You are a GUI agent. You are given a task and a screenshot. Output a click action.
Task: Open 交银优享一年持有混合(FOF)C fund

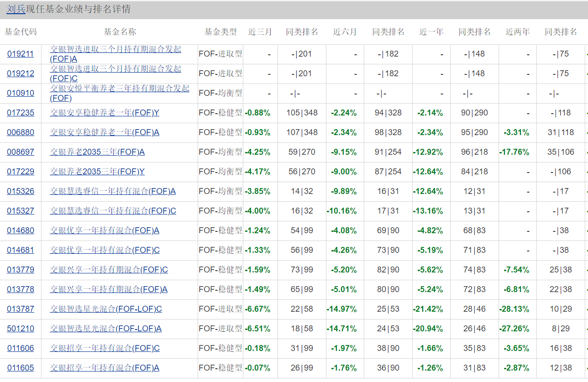[x=105, y=250]
